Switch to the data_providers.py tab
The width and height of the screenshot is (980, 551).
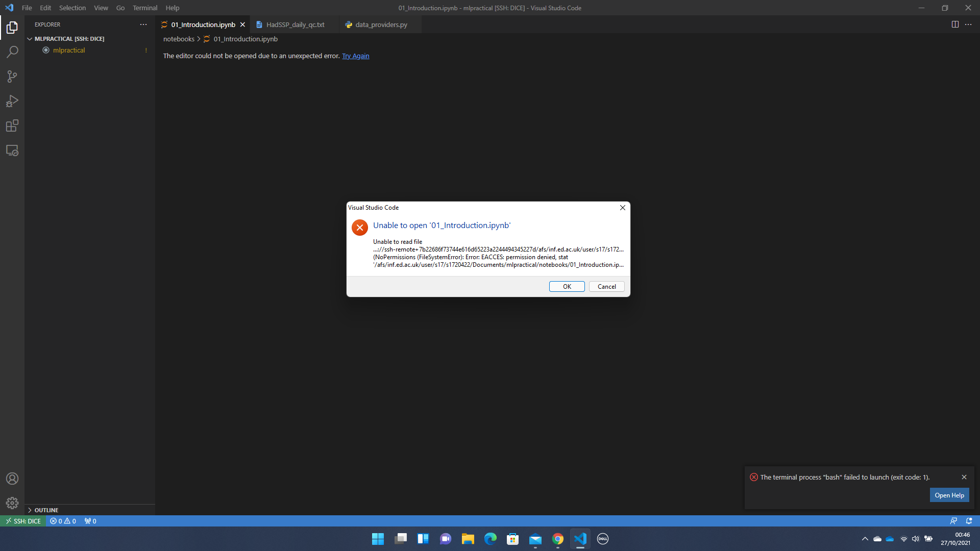(x=381, y=24)
